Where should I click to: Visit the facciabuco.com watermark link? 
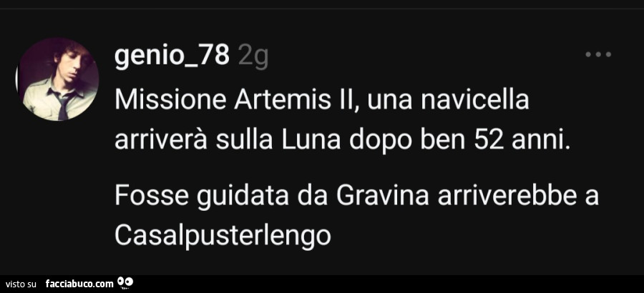(79, 284)
